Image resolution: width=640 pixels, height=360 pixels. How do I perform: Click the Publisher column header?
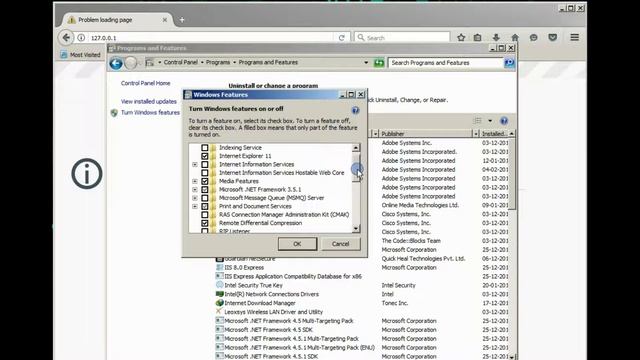426,133
